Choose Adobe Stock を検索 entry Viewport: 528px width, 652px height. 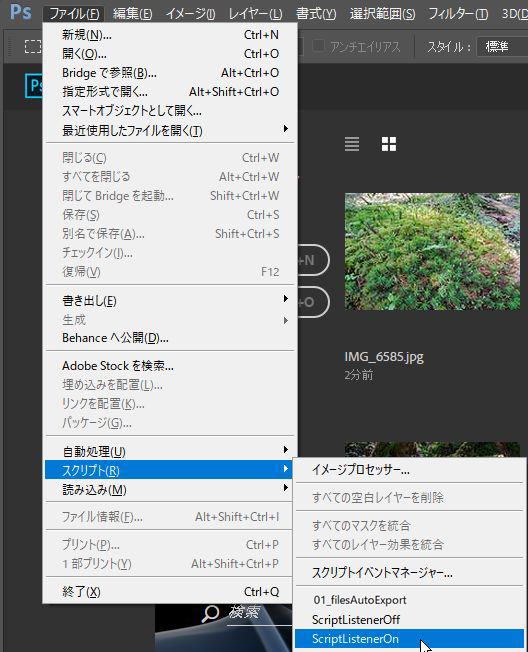170,366
